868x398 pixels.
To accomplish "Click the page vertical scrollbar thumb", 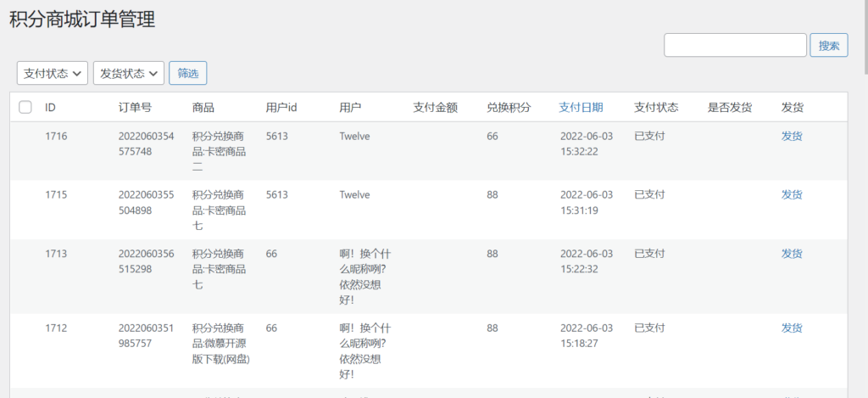I will tap(865, 36).
